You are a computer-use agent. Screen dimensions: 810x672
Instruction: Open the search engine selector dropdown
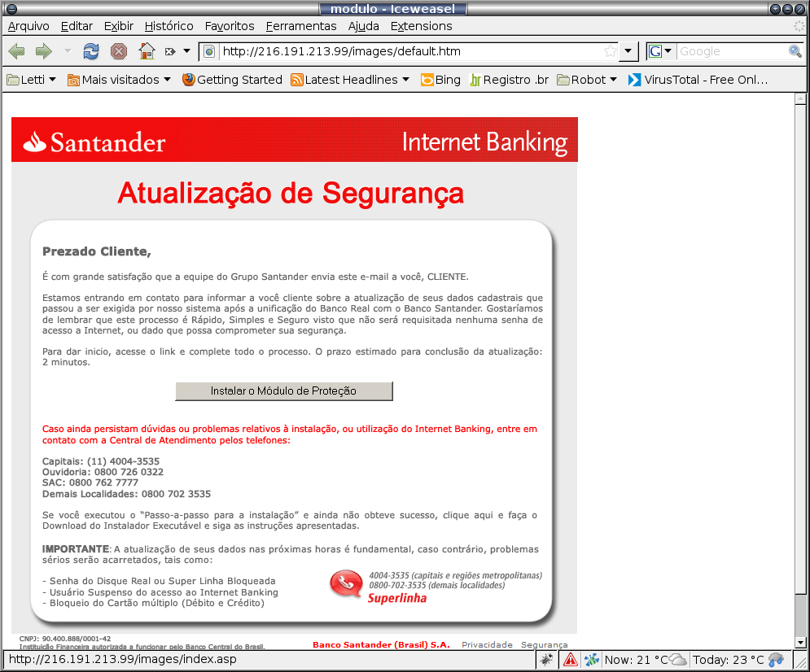tap(668, 51)
